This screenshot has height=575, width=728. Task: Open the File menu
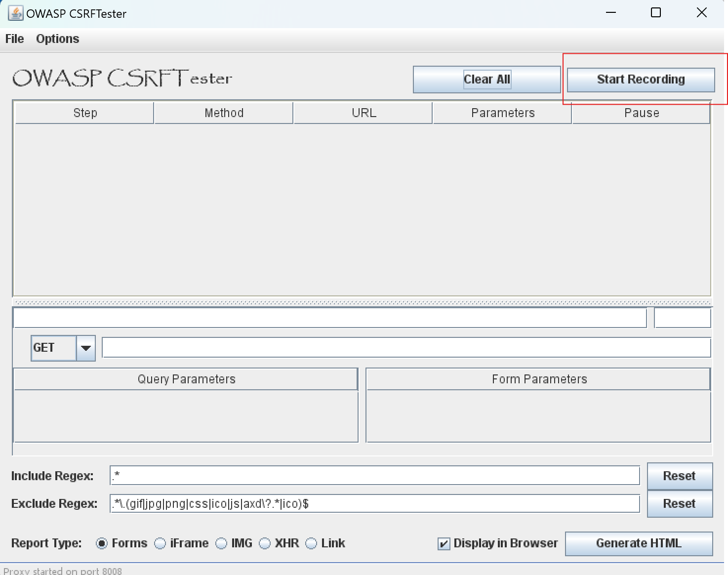coord(15,39)
